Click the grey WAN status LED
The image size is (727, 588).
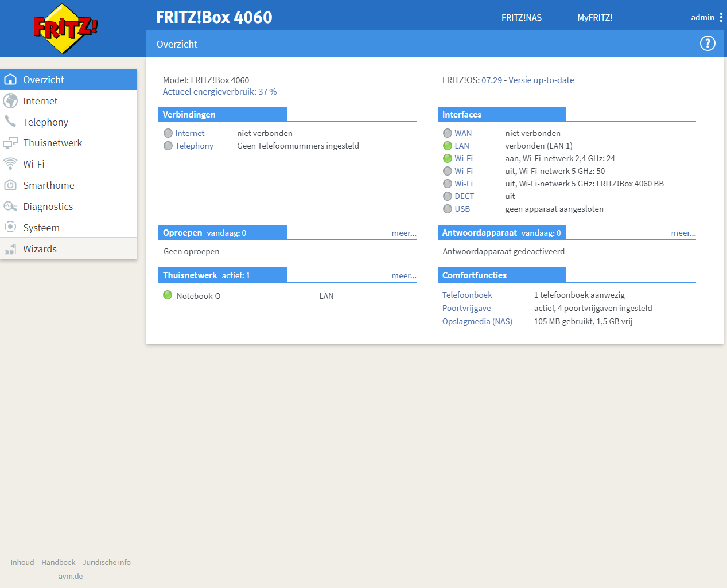point(448,133)
